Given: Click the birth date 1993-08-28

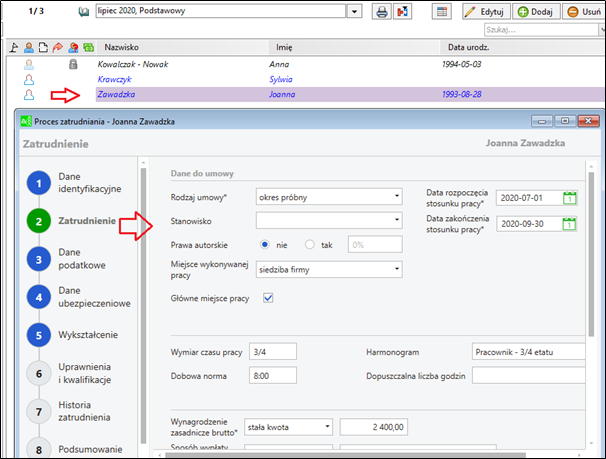Looking at the screenshot, I should pos(462,94).
